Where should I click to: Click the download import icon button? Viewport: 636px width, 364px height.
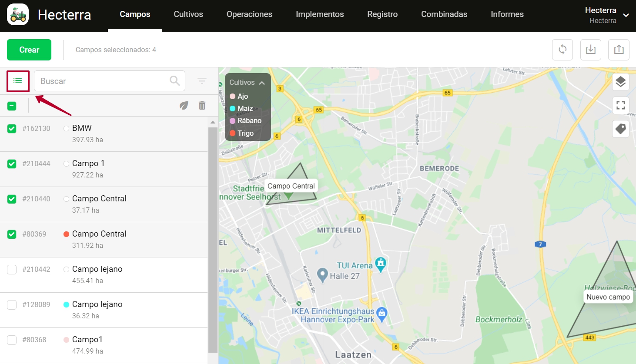click(591, 50)
